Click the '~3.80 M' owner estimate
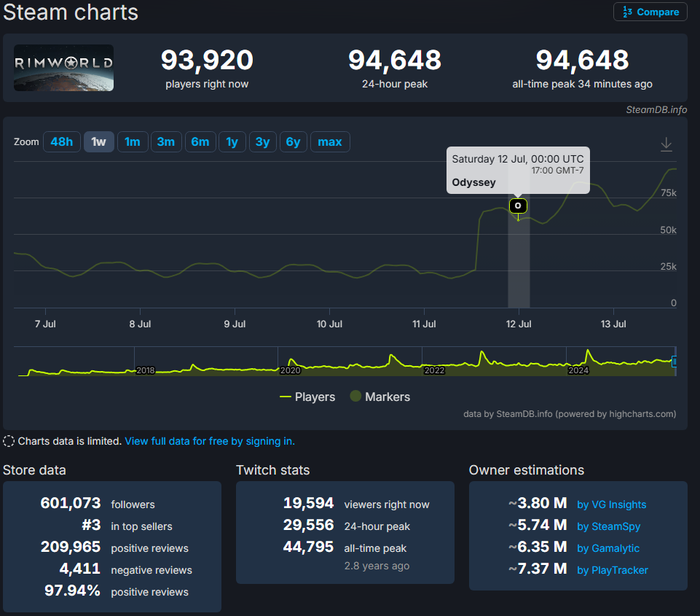This screenshot has width=700, height=616. 538,503
